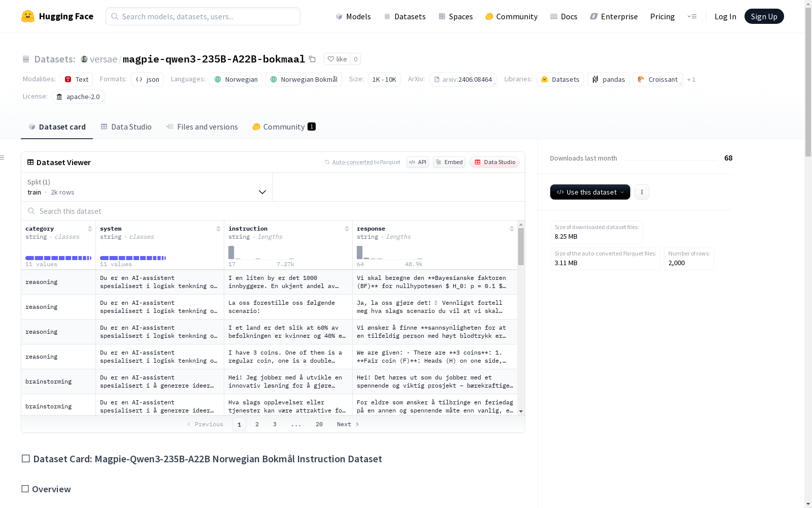
Task: Select the Dataset card tab
Action: 57,127
